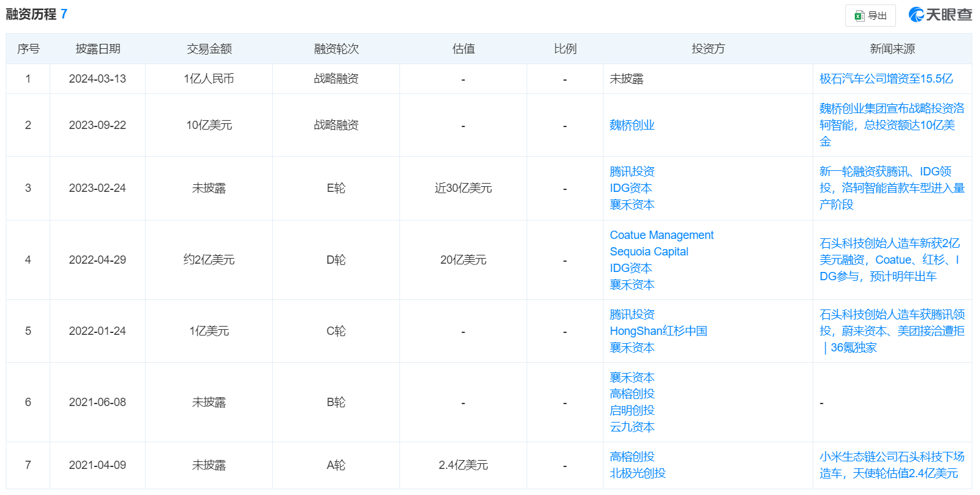The image size is (980, 495).
Task: Click the C轮 round cell
Action: click(x=336, y=331)
